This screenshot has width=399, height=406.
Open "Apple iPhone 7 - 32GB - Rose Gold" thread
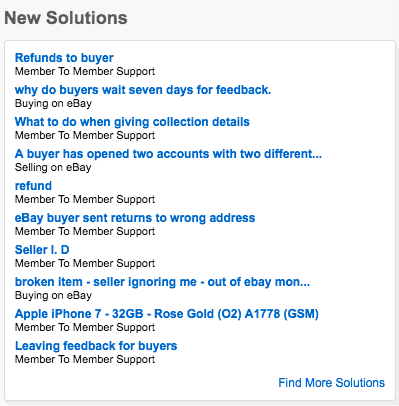(167, 314)
